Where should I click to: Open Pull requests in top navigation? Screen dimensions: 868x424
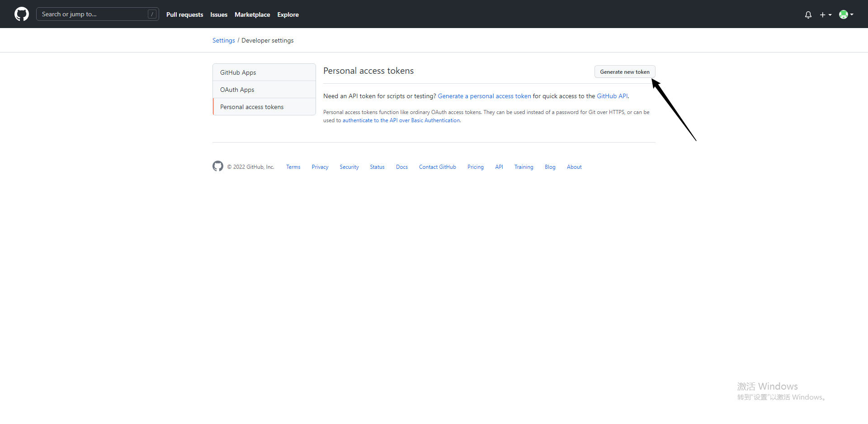pos(184,14)
